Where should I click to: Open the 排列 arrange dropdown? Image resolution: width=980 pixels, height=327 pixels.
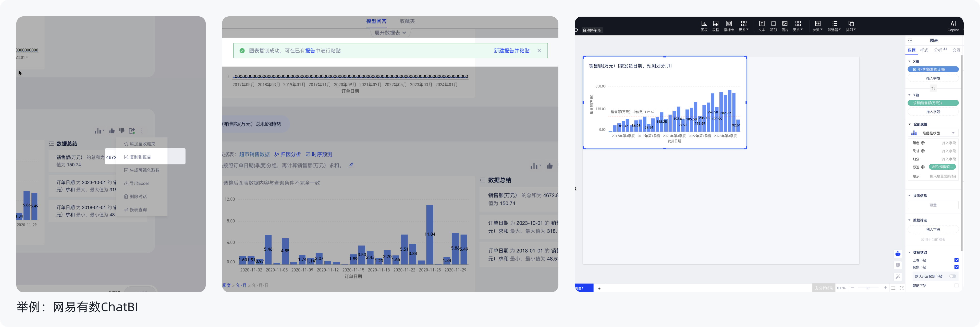click(x=851, y=26)
